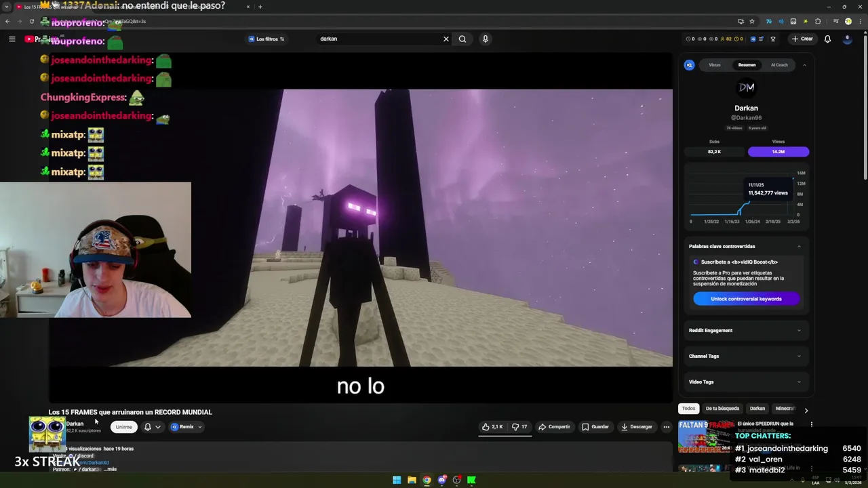
Task: Click the install app icon in address bar
Action: pos(741,21)
